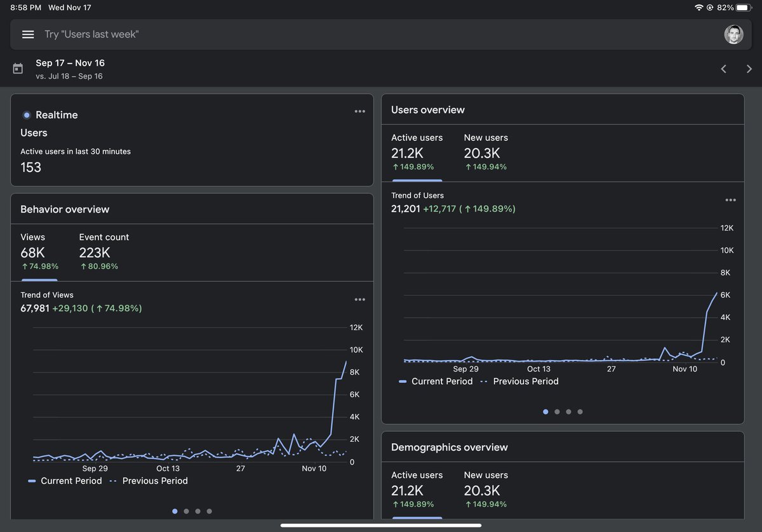
Task: Open the Demographics overview card title
Action: [x=450, y=448]
